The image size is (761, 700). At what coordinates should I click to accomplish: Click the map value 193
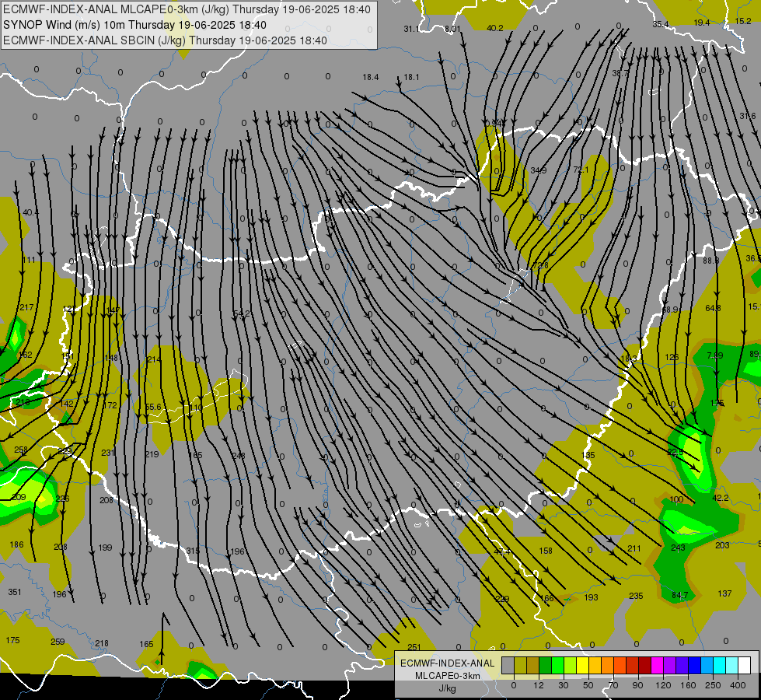[591, 597]
